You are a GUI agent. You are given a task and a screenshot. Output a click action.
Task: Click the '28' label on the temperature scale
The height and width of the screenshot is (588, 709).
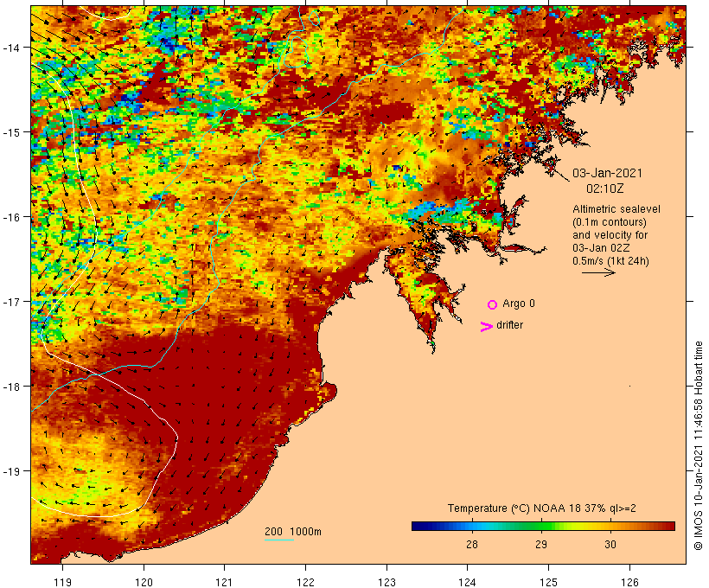pos(471,544)
